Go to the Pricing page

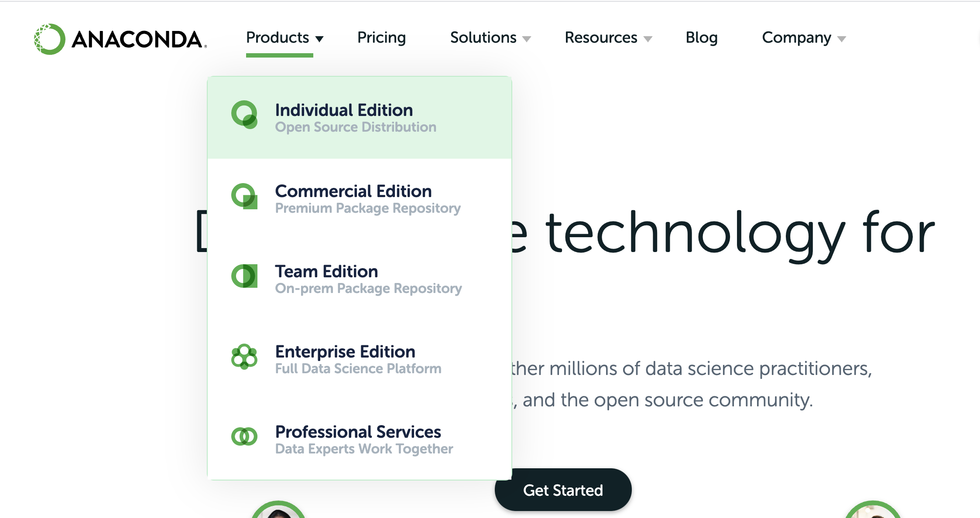tap(381, 38)
